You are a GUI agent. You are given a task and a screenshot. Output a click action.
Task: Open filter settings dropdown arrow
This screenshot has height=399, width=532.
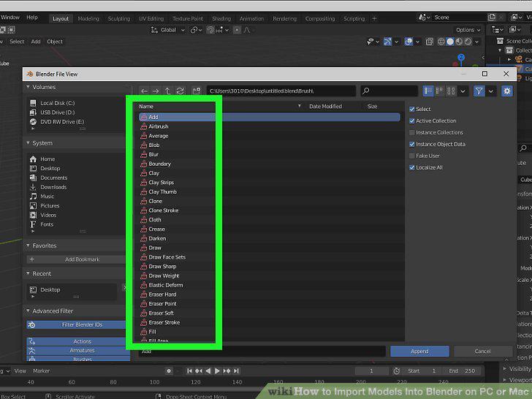pos(491,91)
